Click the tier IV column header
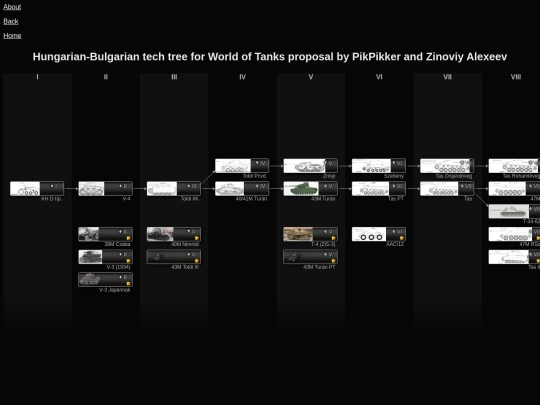 click(x=242, y=77)
